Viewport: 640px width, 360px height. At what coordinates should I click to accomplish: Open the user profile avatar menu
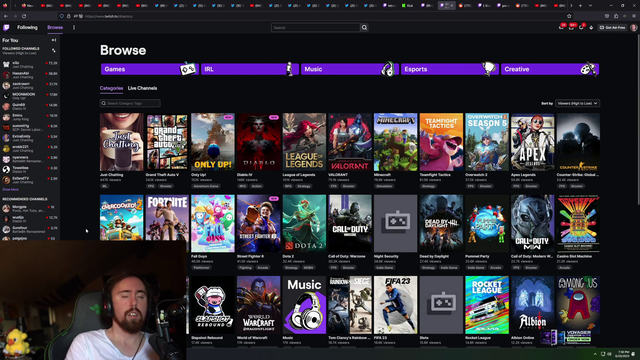click(x=633, y=27)
